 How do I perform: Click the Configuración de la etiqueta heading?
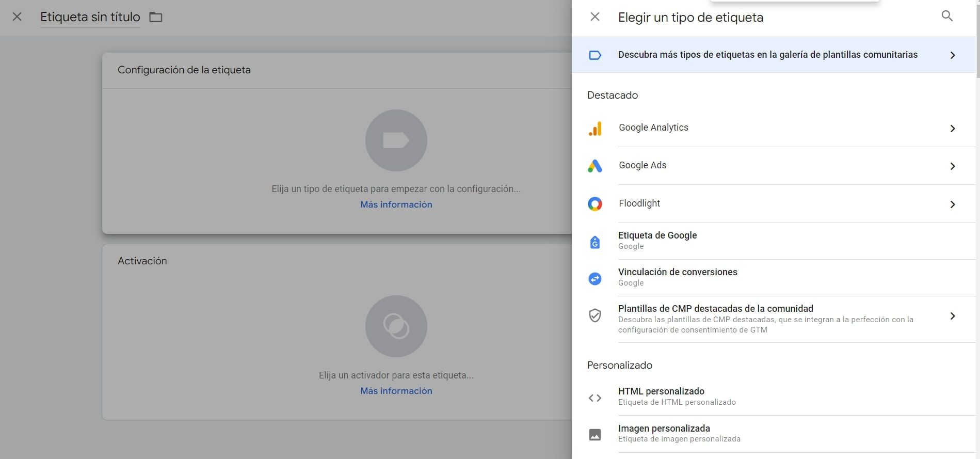[184, 70]
